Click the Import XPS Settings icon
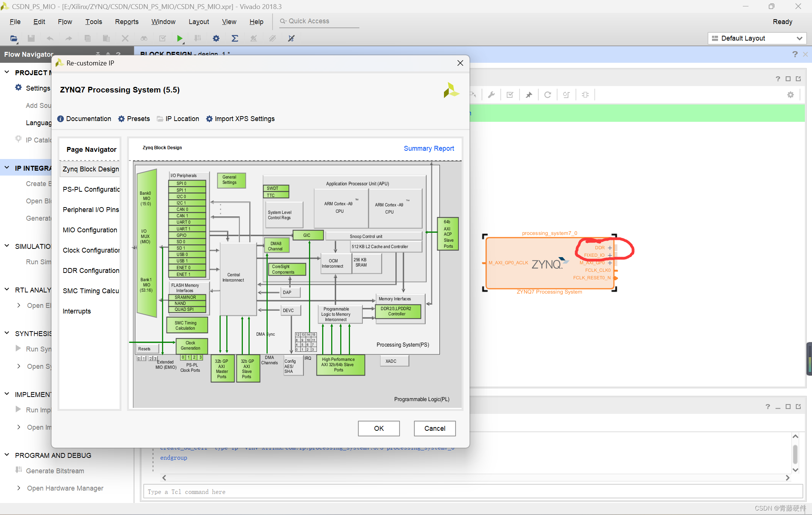The height and width of the screenshot is (515, 812). point(210,119)
